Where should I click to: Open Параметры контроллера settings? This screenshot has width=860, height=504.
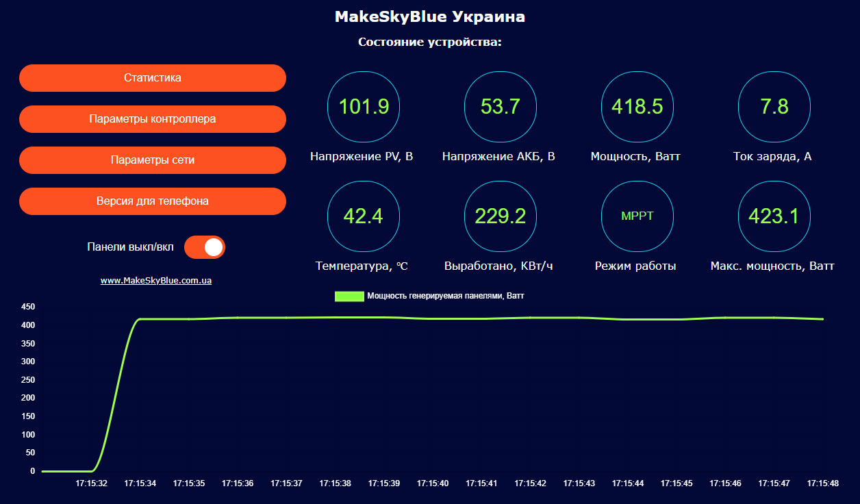153,119
